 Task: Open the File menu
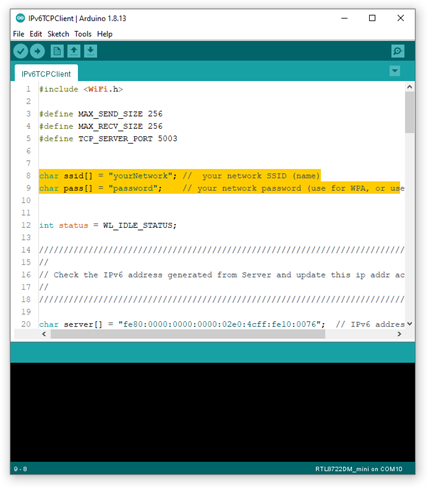pos(19,34)
